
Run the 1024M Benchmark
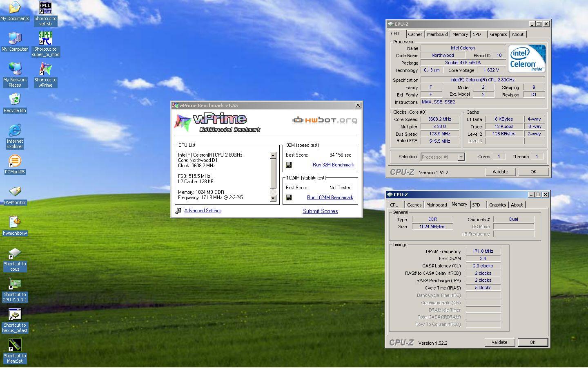point(330,197)
